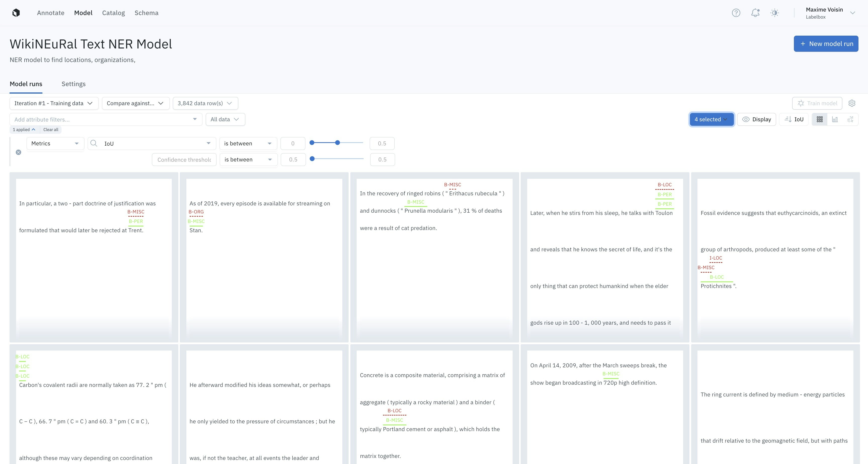The width and height of the screenshot is (868, 464).
Task: Click the confidence threshold maximum field
Action: coord(383,160)
